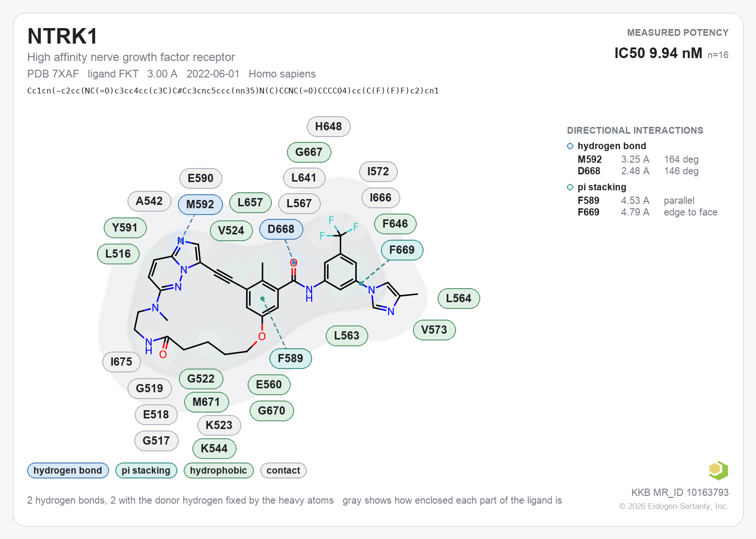Select the ligand SMILES string

[x=233, y=91]
